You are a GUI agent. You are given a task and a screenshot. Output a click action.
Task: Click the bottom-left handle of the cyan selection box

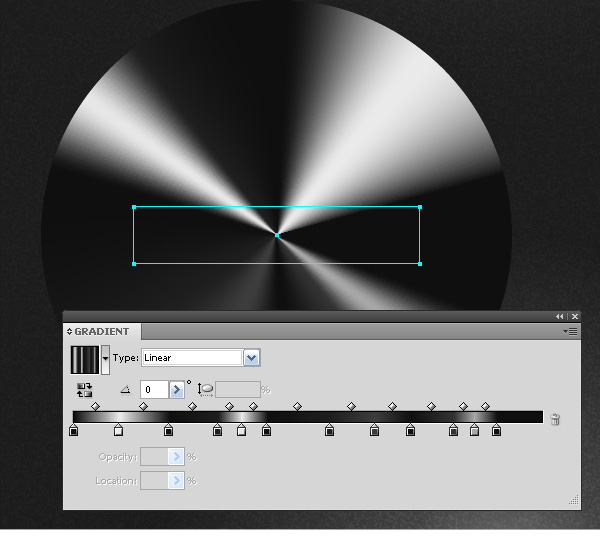[x=134, y=264]
